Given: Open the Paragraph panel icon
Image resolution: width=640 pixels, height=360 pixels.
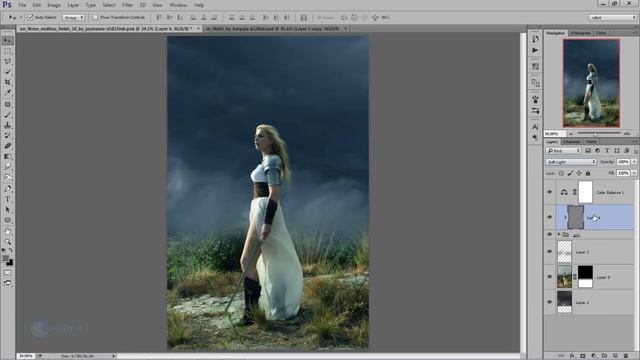Looking at the screenshot, I should 535,138.
